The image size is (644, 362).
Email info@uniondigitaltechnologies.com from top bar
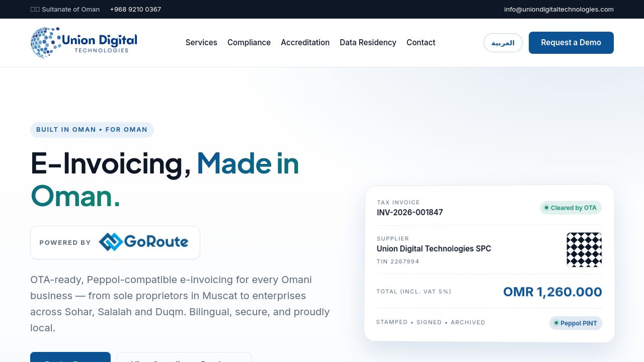559,9
